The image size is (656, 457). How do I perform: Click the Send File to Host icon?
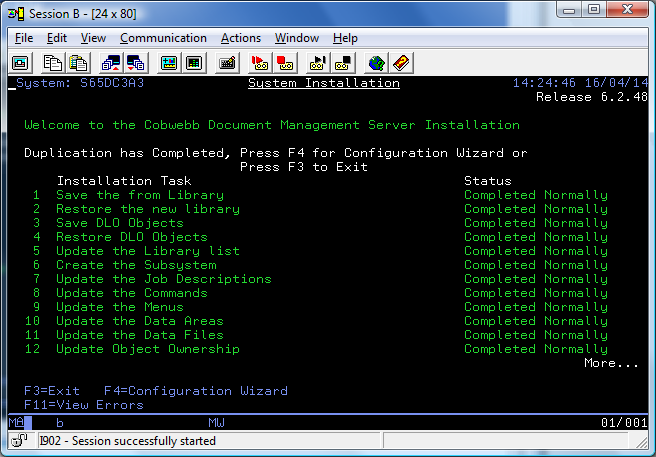pyautogui.click(x=111, y=63)
